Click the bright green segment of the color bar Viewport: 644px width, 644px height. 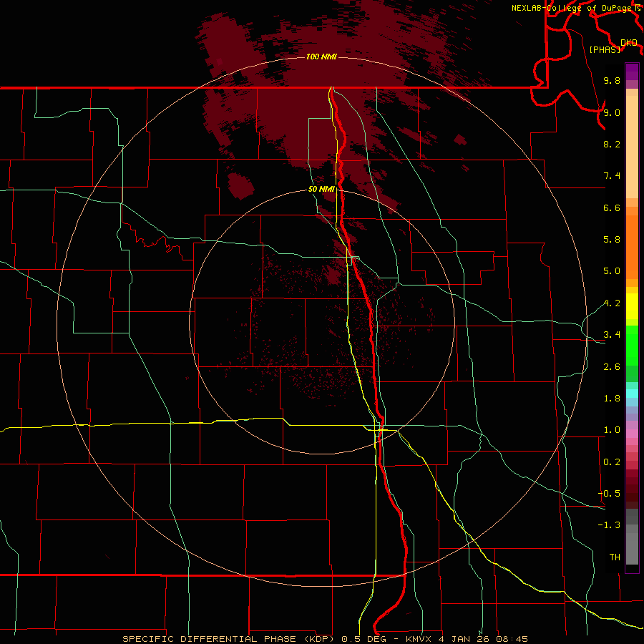click(x=632, y=344)
